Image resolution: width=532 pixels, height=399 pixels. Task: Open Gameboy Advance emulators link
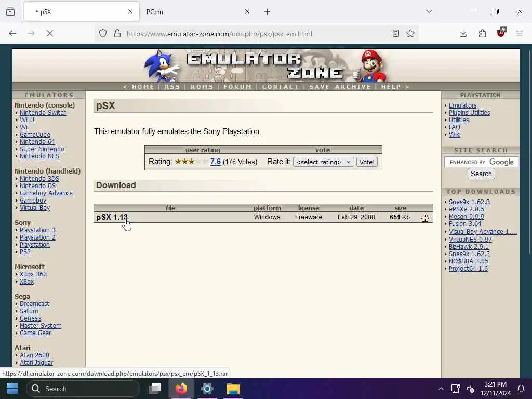click(x=46, y=193)
